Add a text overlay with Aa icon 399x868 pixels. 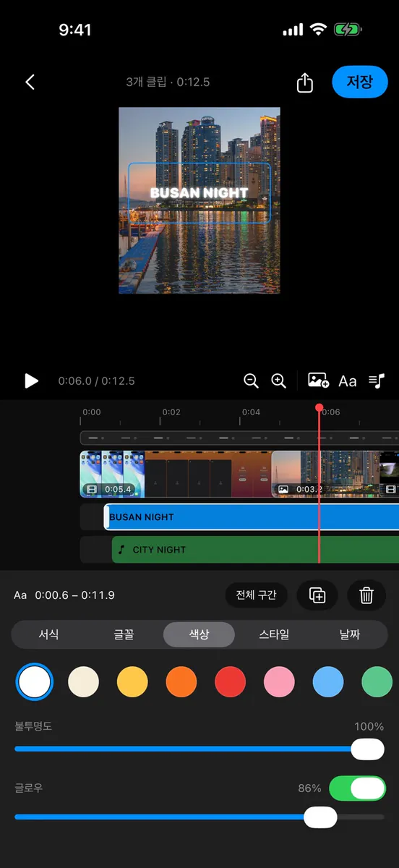pos(348,380)
